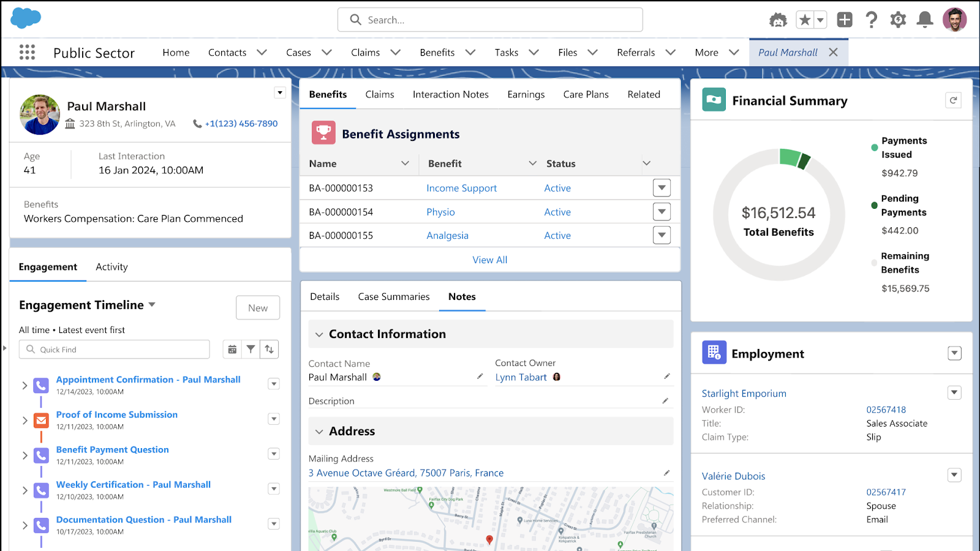Click the global create plus icon
Image resolution: width=980 pixels, height=551 pixels.
point(845,20)
